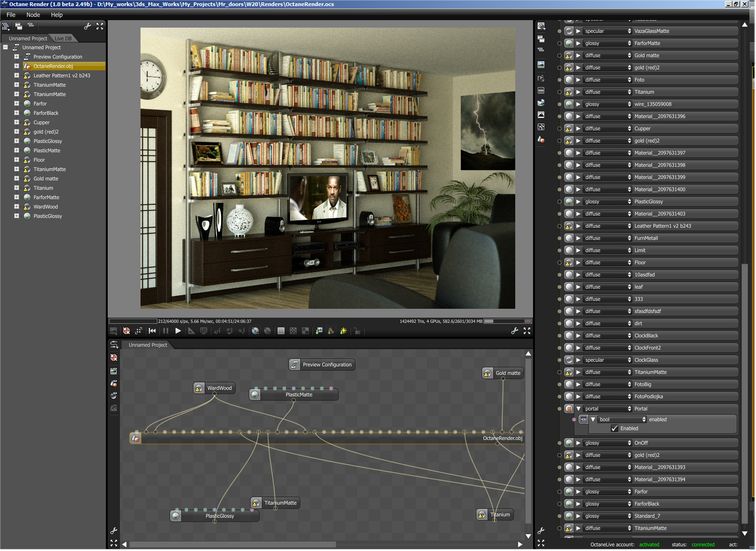Click the resolution bar icon in the inspector sidebar

point(541,90)
